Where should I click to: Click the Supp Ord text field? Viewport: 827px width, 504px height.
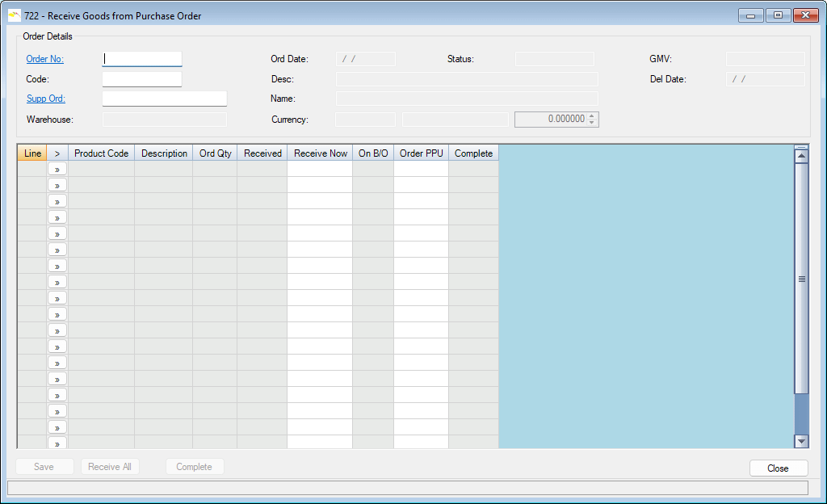click(164, 99)
